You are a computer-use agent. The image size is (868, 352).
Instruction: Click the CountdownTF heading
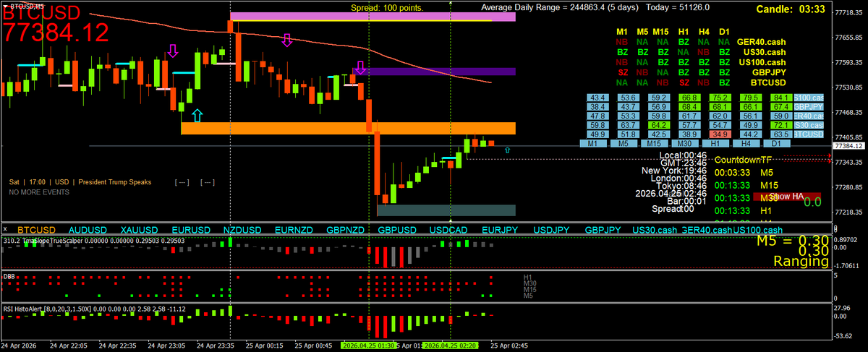(x=744, y=159)
